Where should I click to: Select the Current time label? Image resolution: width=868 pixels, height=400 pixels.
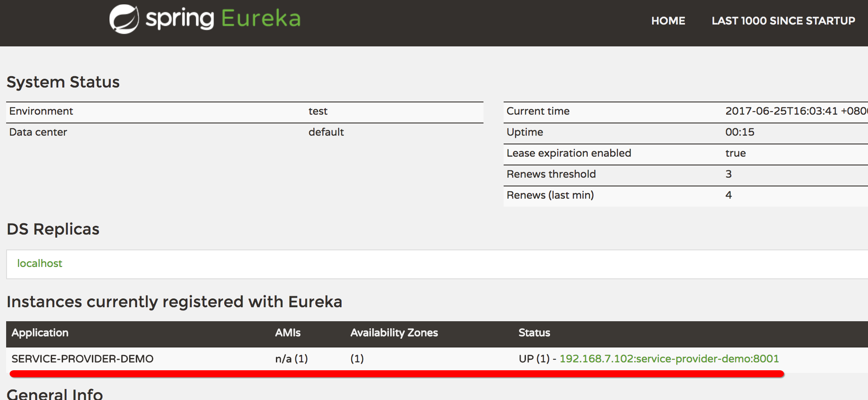538,111
